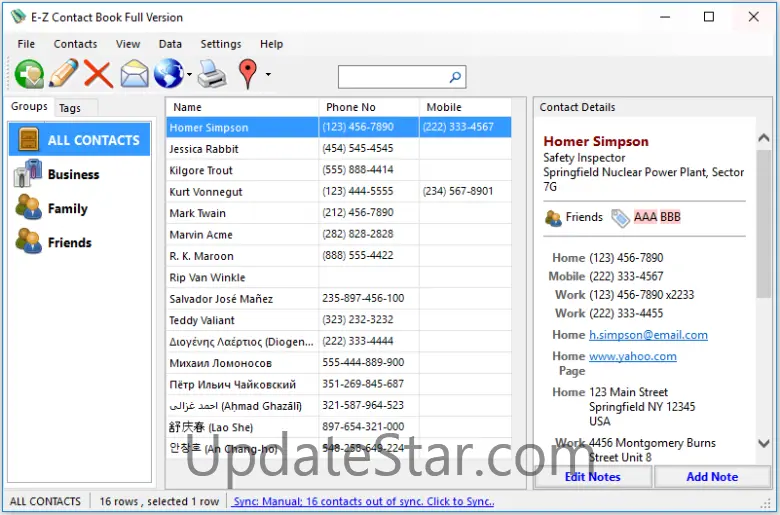Image resolution: width=780 pixels, height=515 pixels.
Task: Click the envelope Send Email icon
Action: click(x=134, y=74)
